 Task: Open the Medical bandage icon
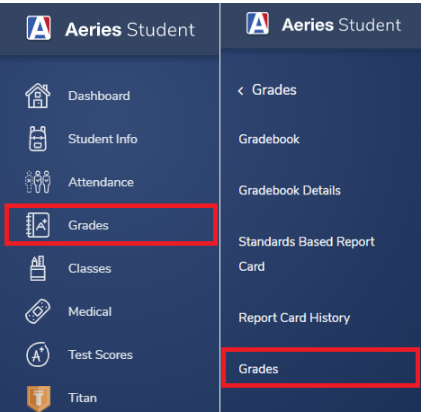tap(38, 311)
